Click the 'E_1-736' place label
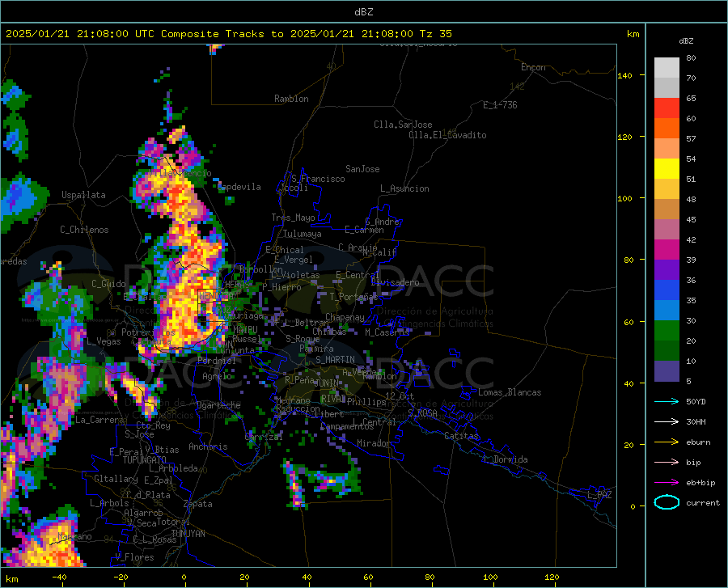The height and width of the screenshot is (588, 728). click(x=500, y=105)
